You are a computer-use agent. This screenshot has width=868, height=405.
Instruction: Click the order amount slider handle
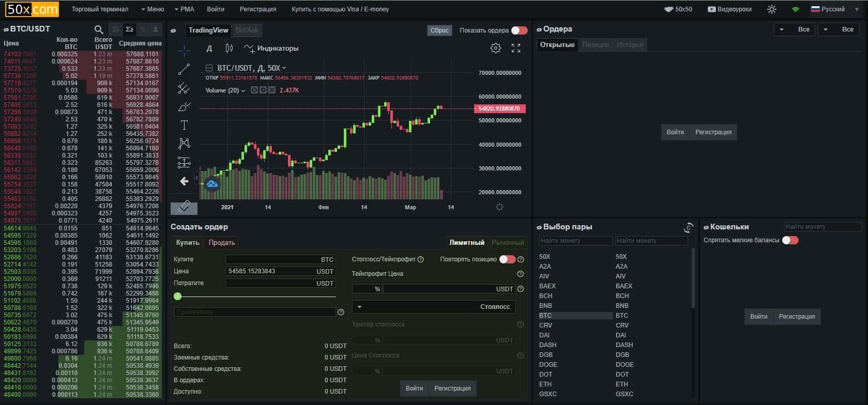178,297
